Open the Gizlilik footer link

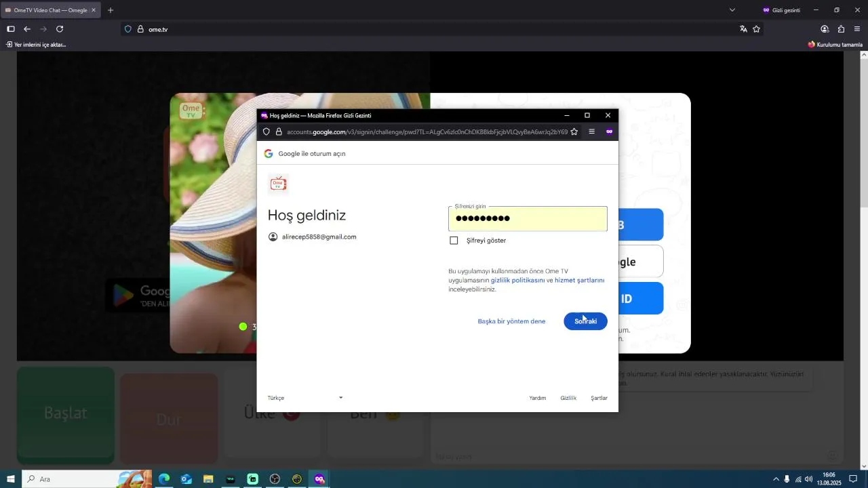point(568,398)
